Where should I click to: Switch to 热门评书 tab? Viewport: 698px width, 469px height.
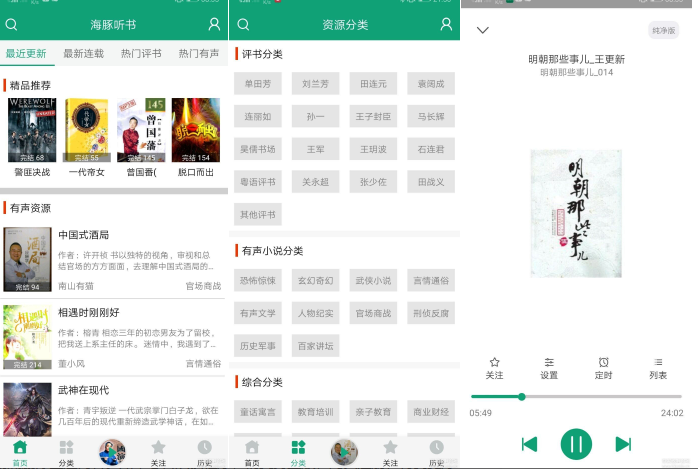click(x=141, y=54)
